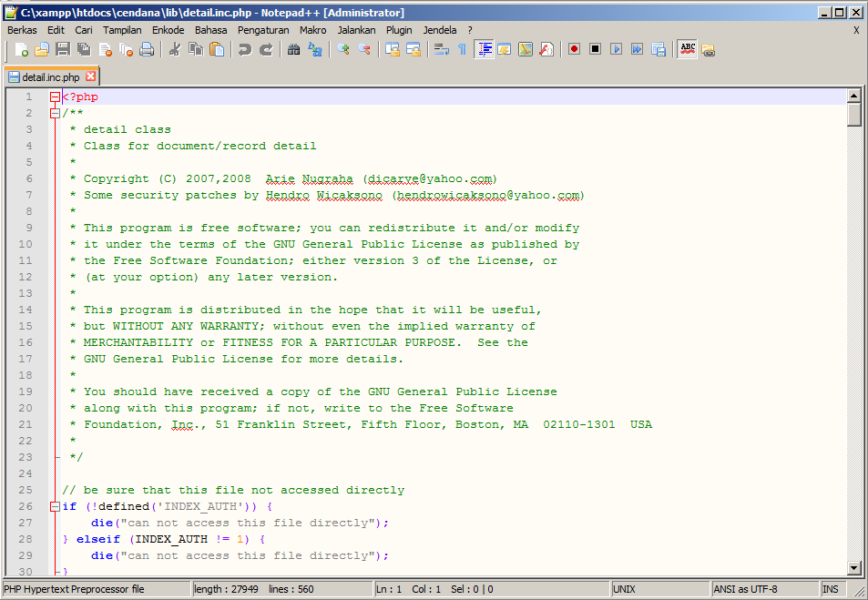Open the Plugin menu
This screenshot has width=868, height=600.
coord(399,30)
